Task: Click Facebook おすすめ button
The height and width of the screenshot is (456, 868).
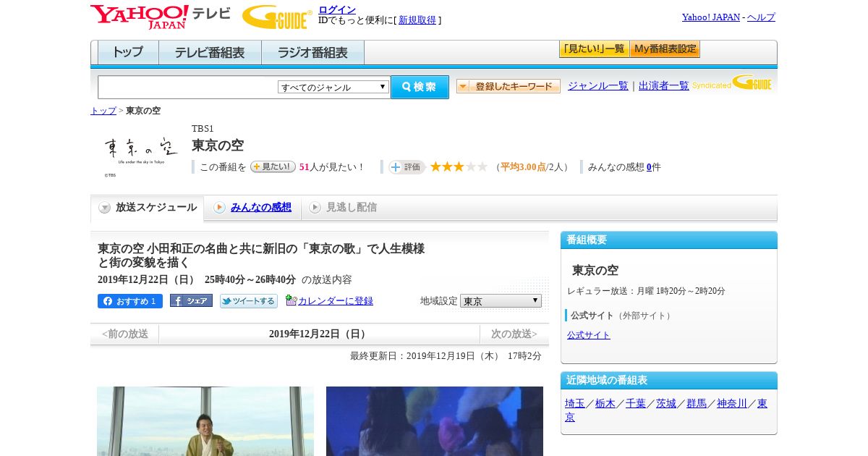Action: pos(130,301)
